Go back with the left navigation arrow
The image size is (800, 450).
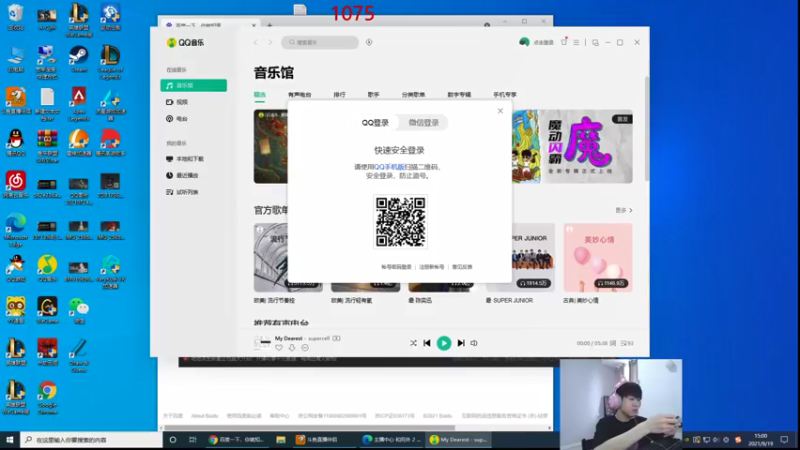pos(256,42)
